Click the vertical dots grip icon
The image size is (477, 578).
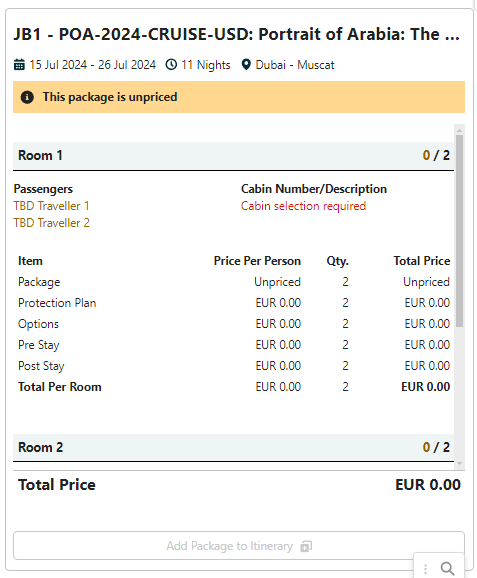(x=425, y=569)
